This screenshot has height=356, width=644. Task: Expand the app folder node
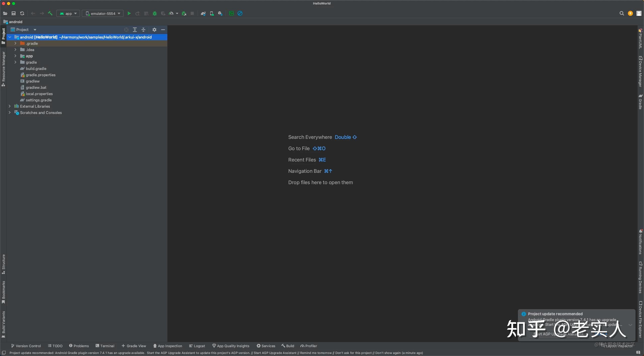tap(15, 56)
